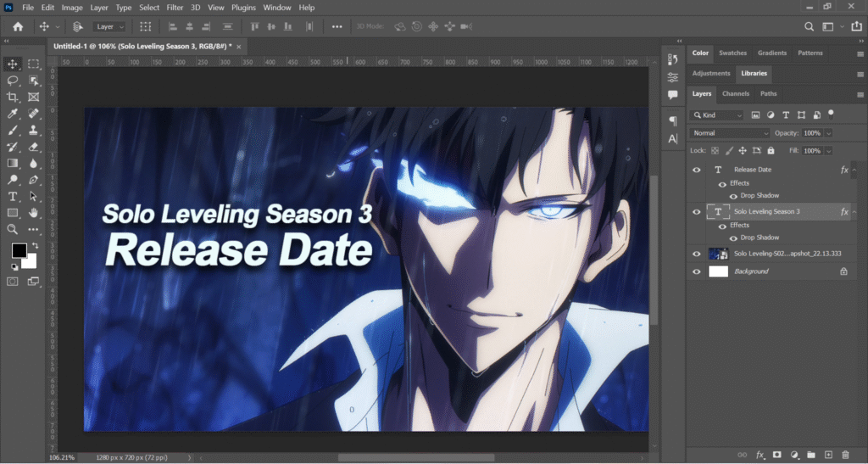Image resolution: width=868 pixels, height=464 pixels.
Task: Select the Clone Stamp tool
Action: point(33,131)
